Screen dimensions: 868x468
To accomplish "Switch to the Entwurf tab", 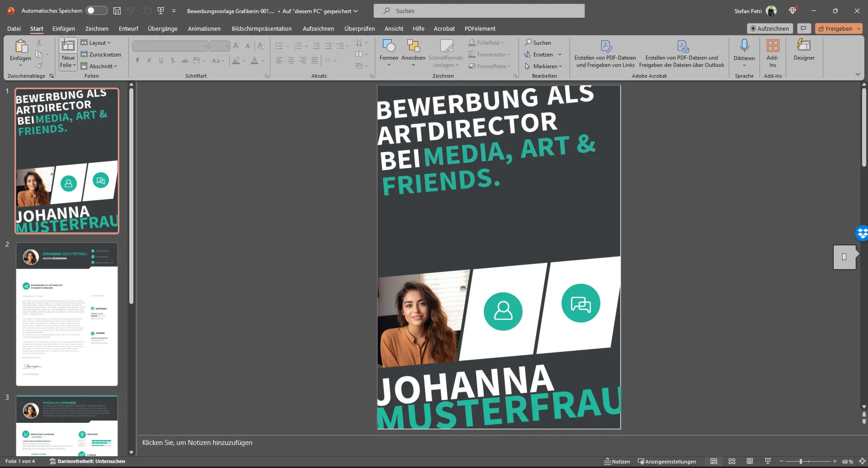I will point(128,28).
